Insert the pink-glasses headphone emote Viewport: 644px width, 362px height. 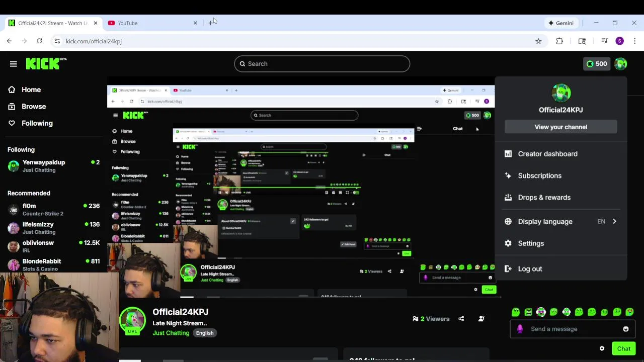pyautogui.click(x=541, y=312)
